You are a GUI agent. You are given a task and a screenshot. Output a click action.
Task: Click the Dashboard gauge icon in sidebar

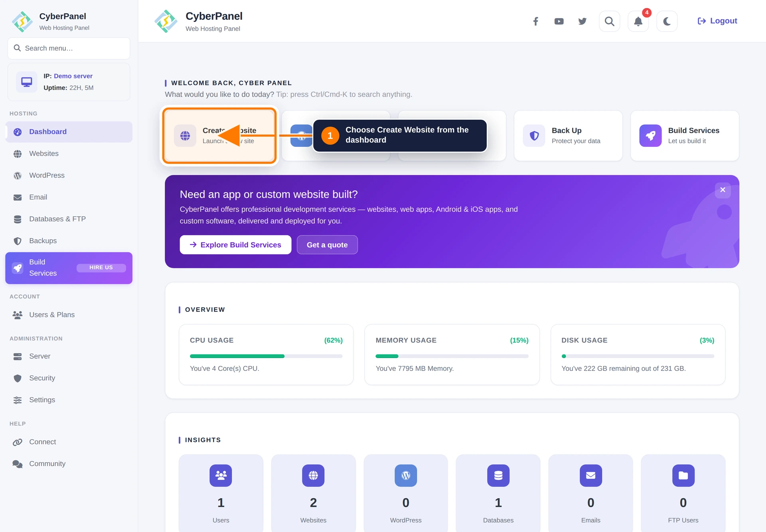18,132
